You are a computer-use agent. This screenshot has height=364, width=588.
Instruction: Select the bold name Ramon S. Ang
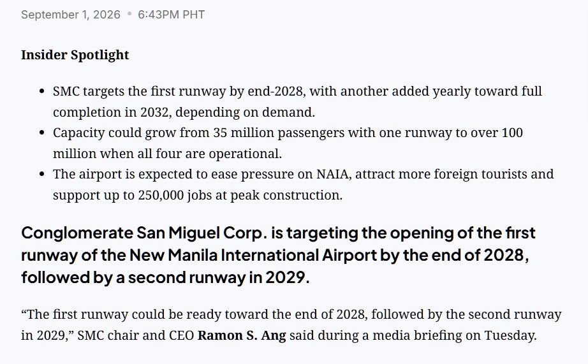click(x=242, y=335)
